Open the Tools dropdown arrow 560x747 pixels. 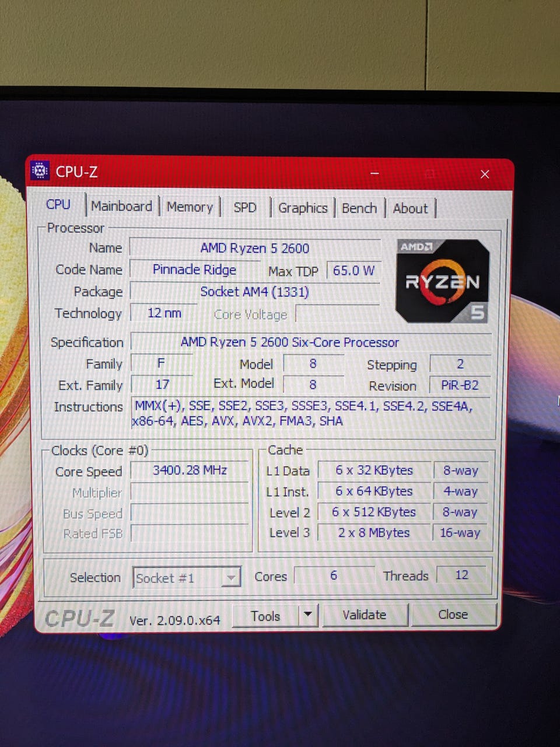[307, 615]
